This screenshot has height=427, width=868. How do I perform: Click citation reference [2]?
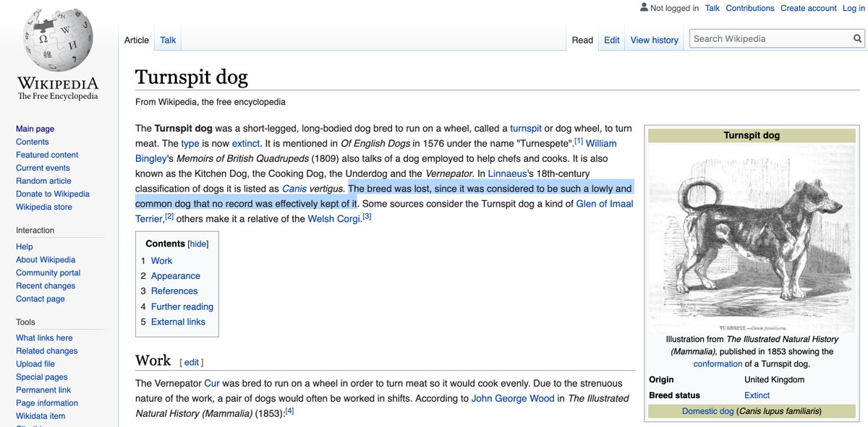click(x=169, y=216)
